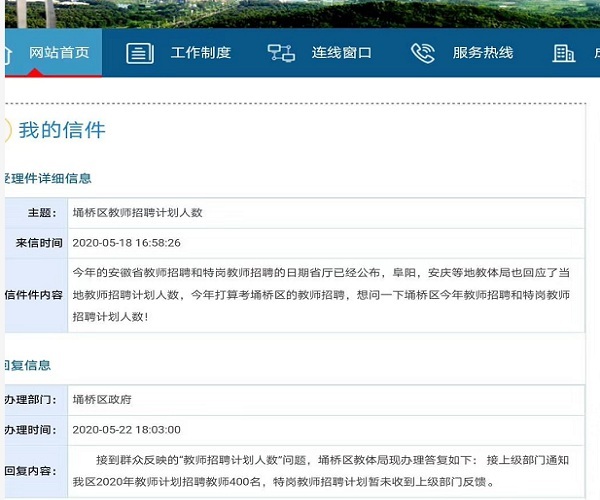Open the 工作制度 menu item
The height and width of the screenshot is (500, 600).
point(200,53)
